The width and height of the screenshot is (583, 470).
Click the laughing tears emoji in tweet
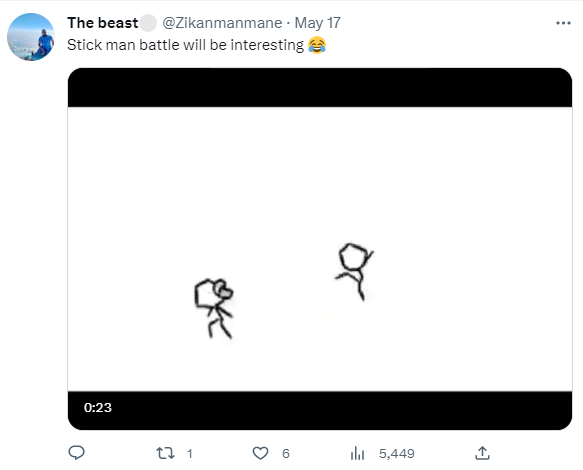coord(317,45)
